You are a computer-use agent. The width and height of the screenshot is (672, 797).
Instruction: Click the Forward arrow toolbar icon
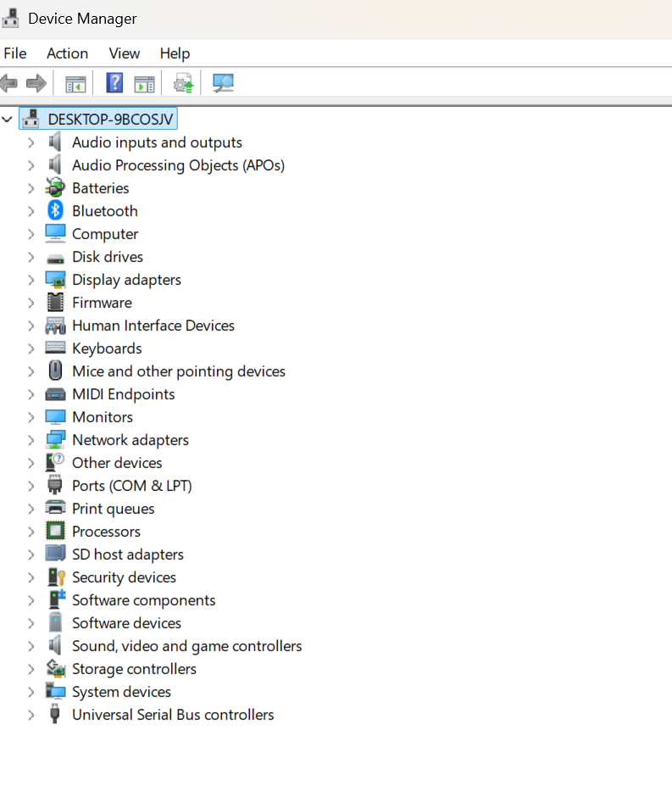pyautogui.click(x=36, y=83)
